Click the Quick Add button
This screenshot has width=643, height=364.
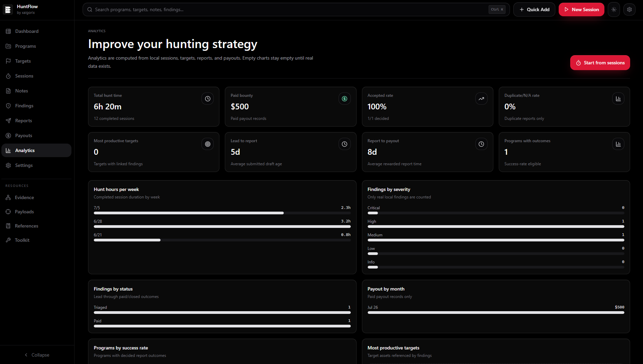point(534,9)
